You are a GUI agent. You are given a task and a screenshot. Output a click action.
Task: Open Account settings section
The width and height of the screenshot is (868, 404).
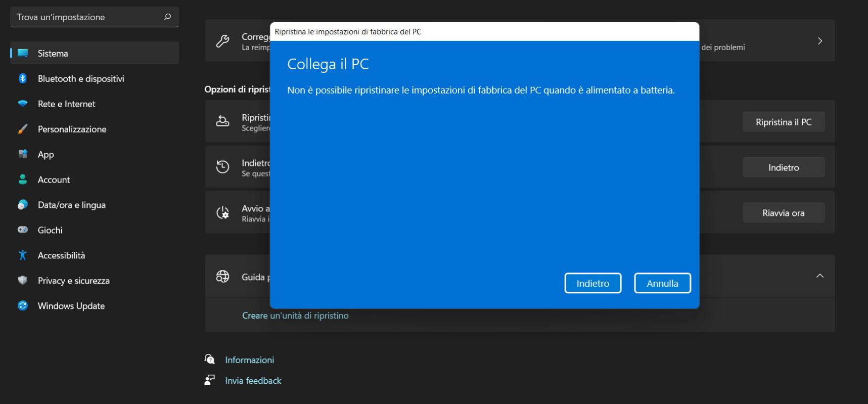coord(95,179)
